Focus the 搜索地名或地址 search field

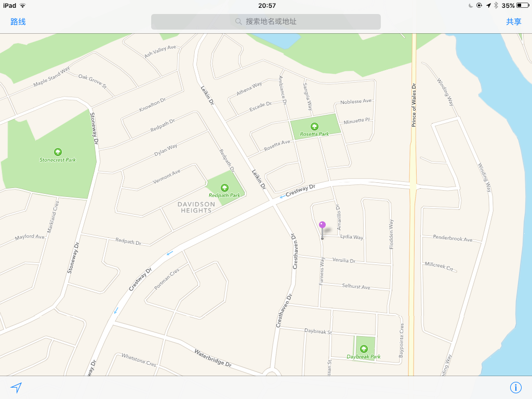pos(265,22)
